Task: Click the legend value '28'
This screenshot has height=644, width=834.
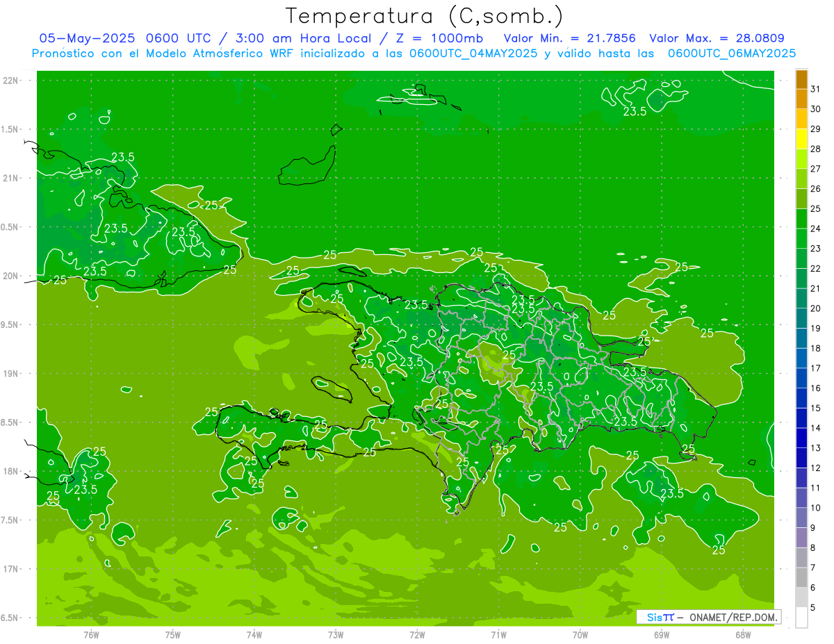Action: coord(816,149)
